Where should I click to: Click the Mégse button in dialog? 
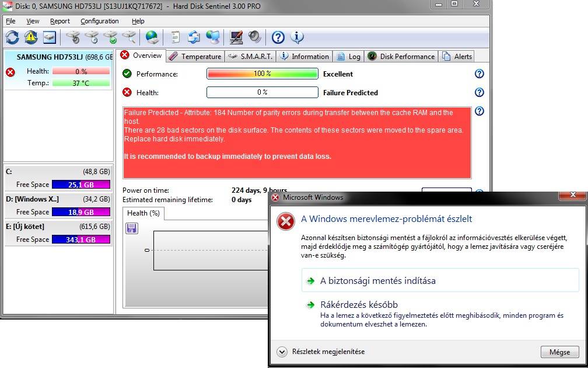(559, 352)
